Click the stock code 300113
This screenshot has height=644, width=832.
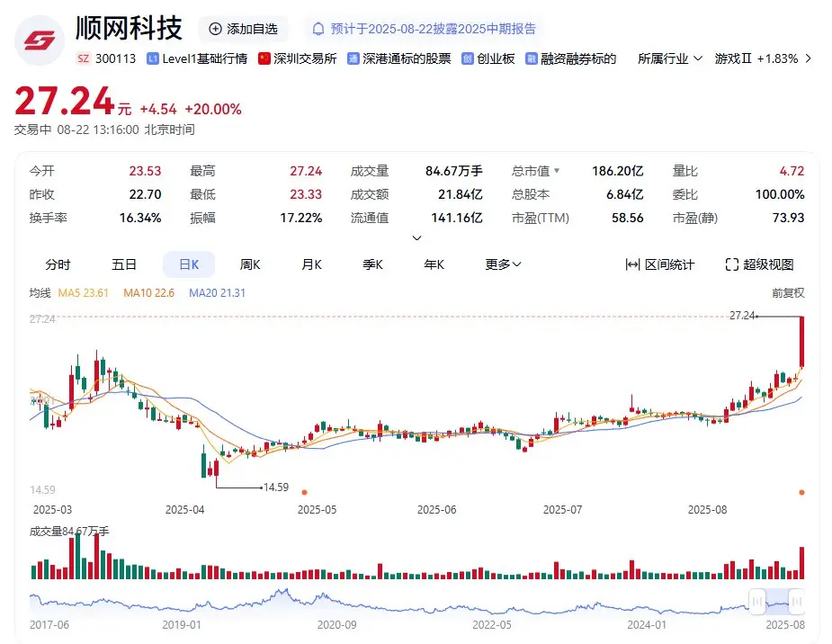pos(116,58)
